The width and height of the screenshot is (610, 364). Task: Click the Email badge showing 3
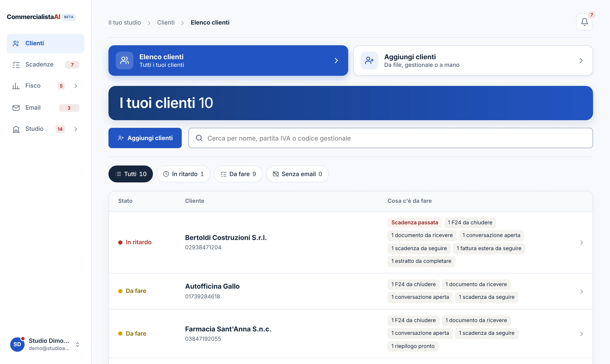click(69, 108)
